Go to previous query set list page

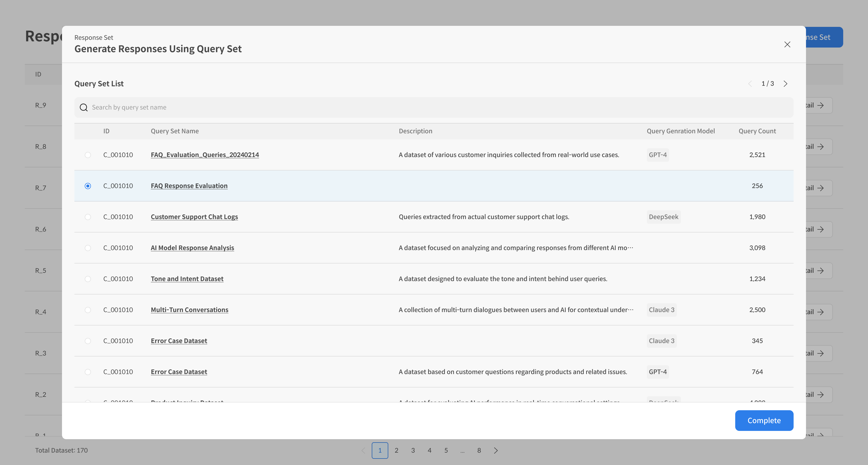[750, 83]
